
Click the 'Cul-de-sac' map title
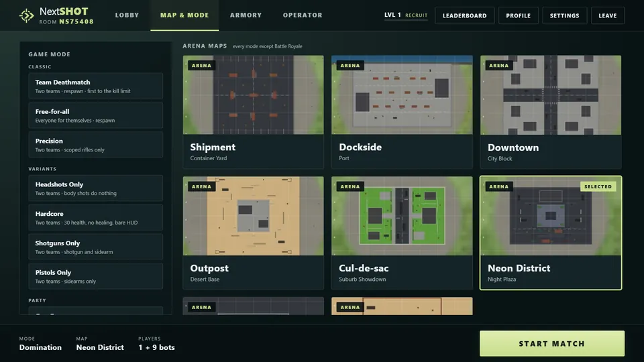[x=364, y=268]
